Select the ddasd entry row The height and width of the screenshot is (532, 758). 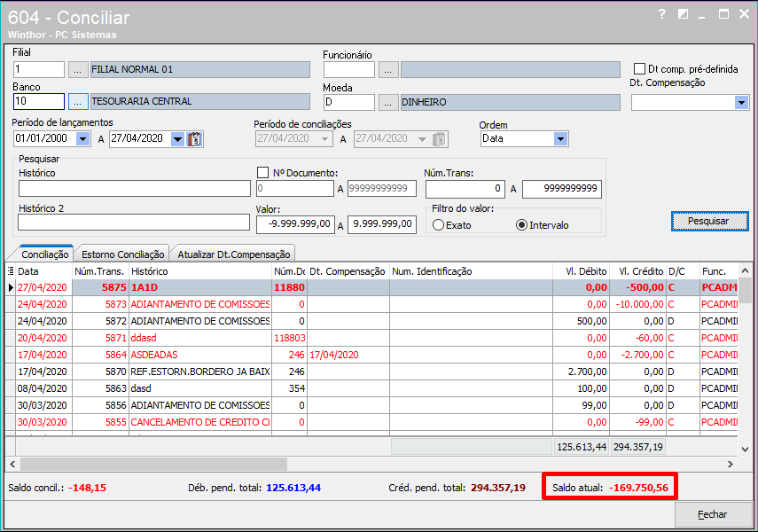(x=371, y=338)
